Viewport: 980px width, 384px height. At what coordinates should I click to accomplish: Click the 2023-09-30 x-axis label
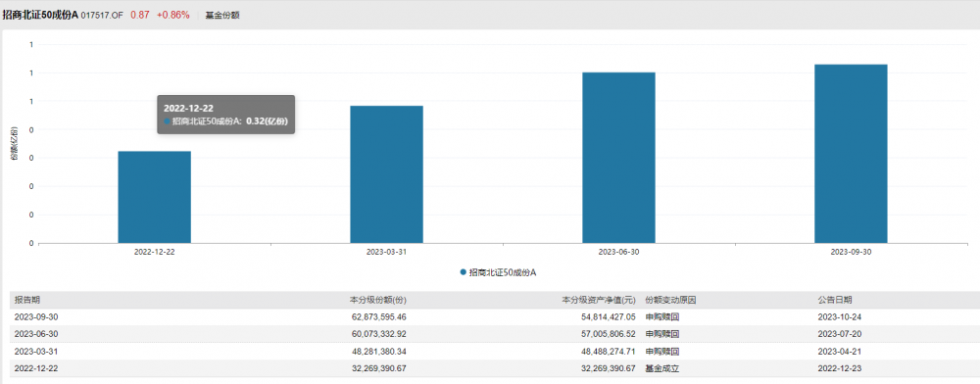click(x=851, y=253)
